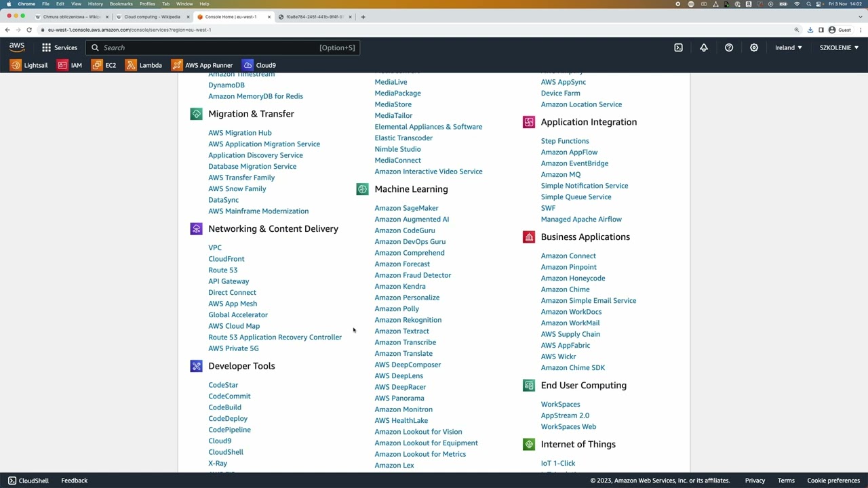Open the API Gateway link

229,281
